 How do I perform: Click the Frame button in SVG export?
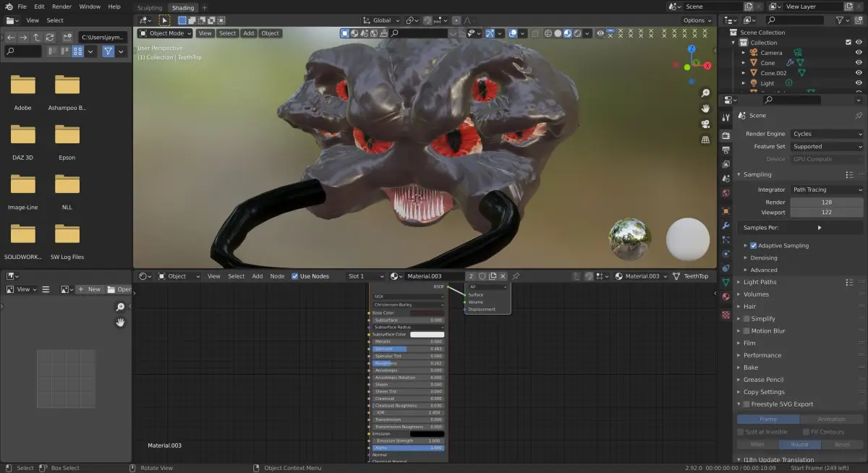(768, 419)
